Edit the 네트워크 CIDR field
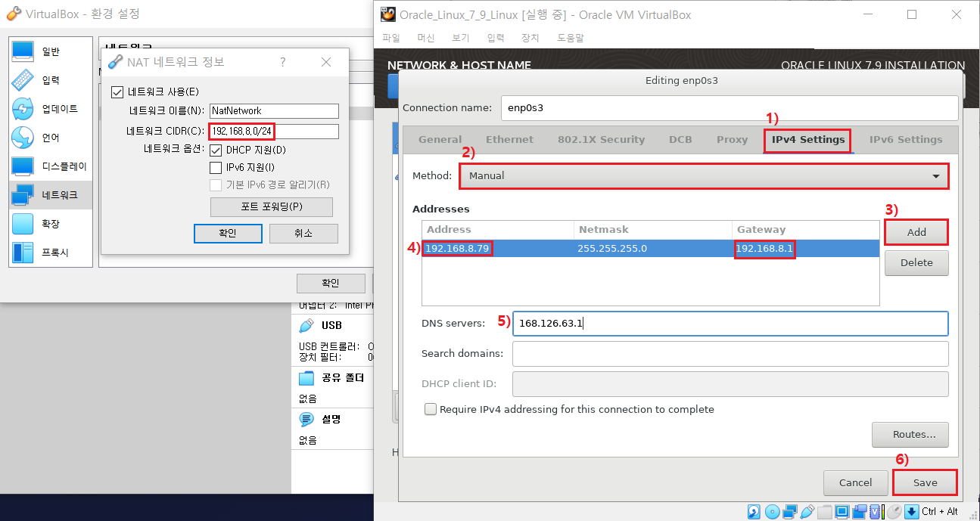This screenshot has height=521, width=980. (273, 132)
